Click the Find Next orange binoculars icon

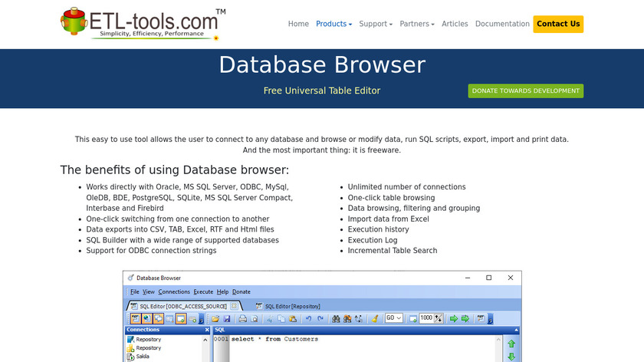[347, 319]
